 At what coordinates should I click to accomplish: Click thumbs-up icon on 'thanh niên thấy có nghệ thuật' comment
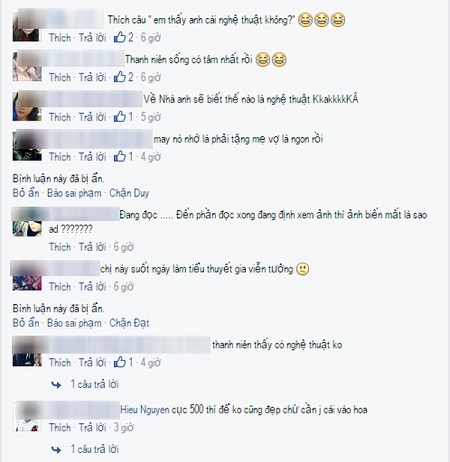(120, 362)
